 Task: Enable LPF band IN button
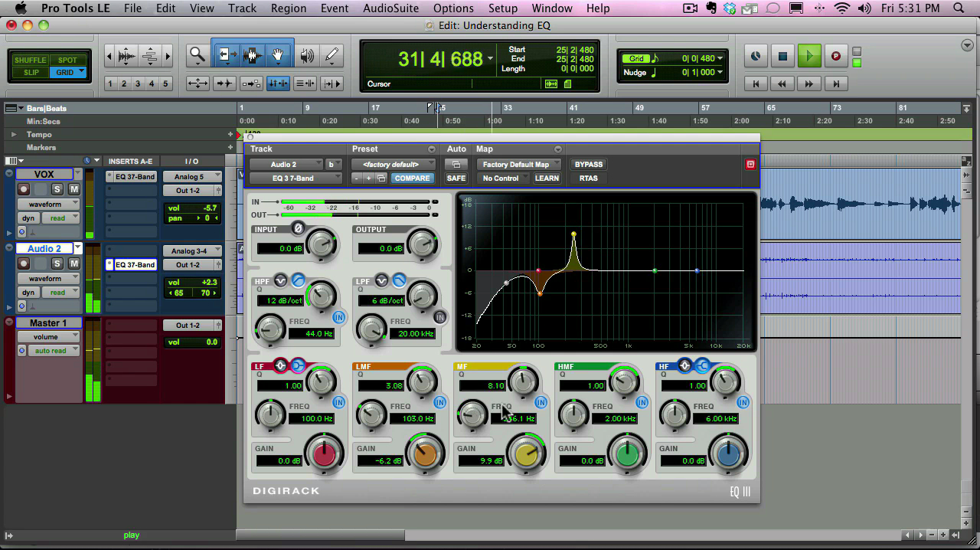tap(439, 317)
